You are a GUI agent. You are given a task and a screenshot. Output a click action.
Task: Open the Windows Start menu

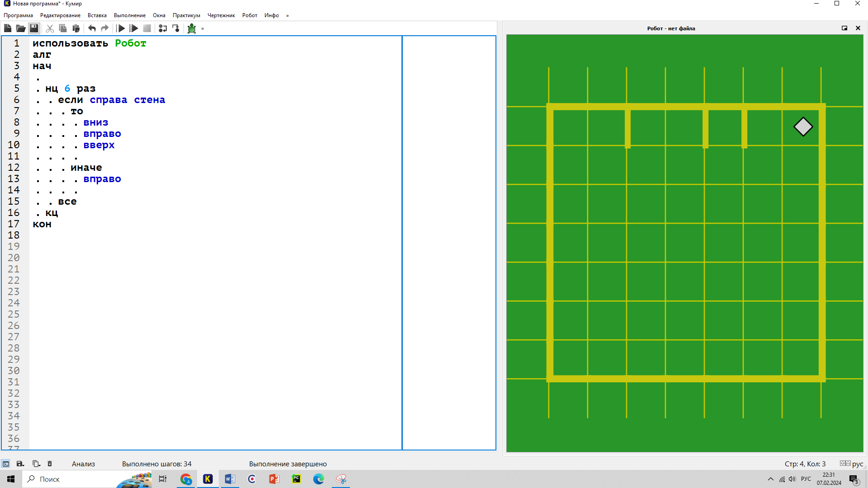(11, 479)
